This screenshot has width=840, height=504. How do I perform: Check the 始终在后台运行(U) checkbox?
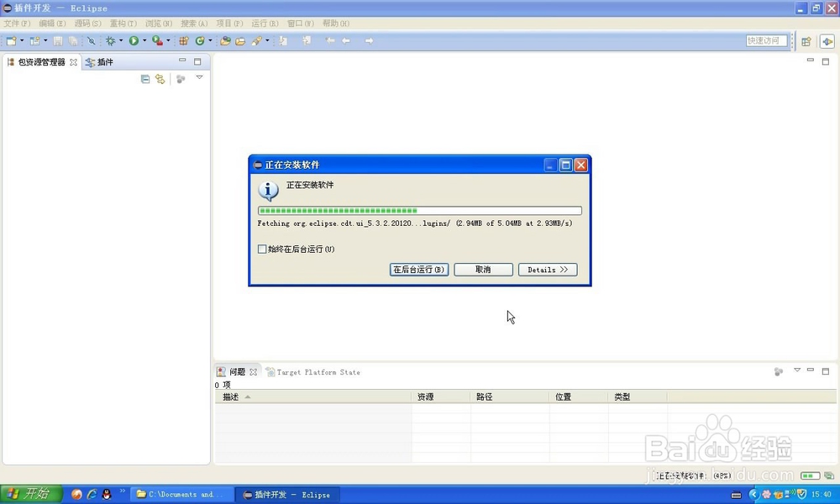point(262,249)
